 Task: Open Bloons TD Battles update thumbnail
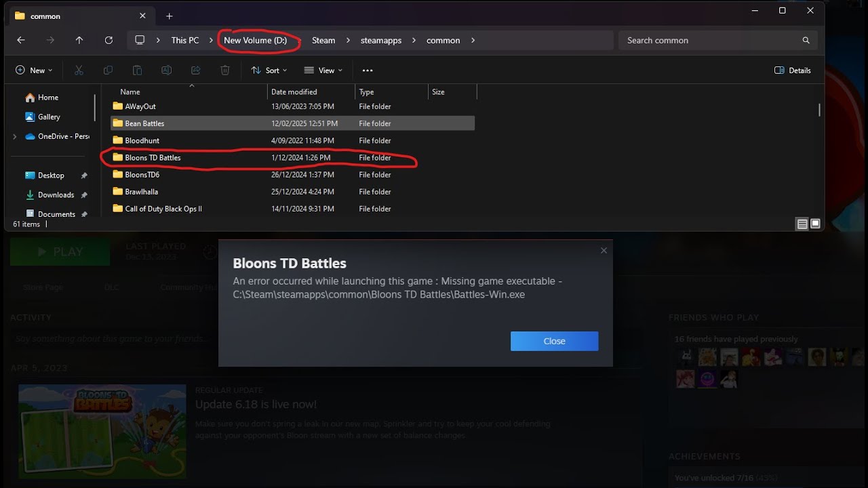pyautogui.click(x=102, y=432)
